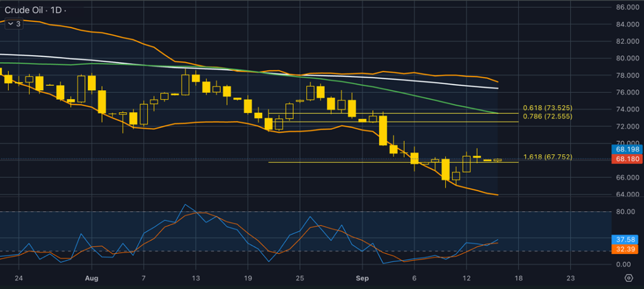Click the red 68.180 price label

pyautogui.click(x=627, y=159)
